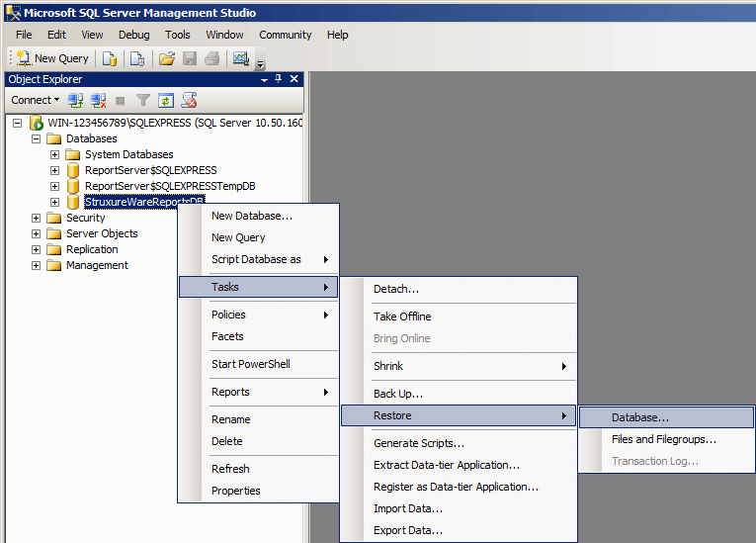Expand the System Databases folder node
Image resolution: width=756 pixels, height=543 pixels.
pyautogui.click(x=55, y=154)
